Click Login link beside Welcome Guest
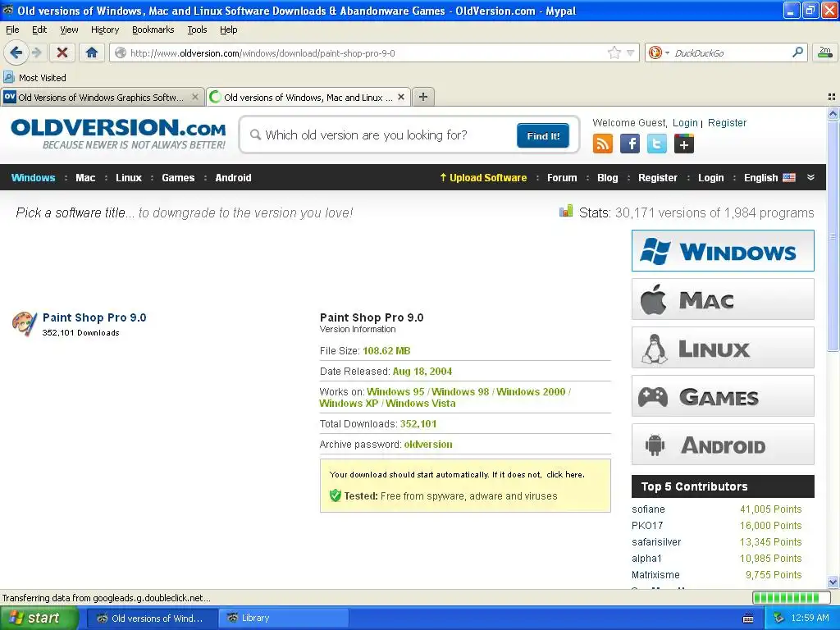Image resolution: width=840 pixels, height=630 pixels. point(685,123)
